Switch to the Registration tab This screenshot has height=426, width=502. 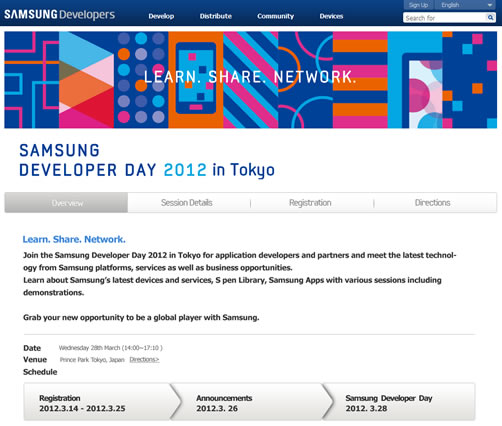coord(310,203)
